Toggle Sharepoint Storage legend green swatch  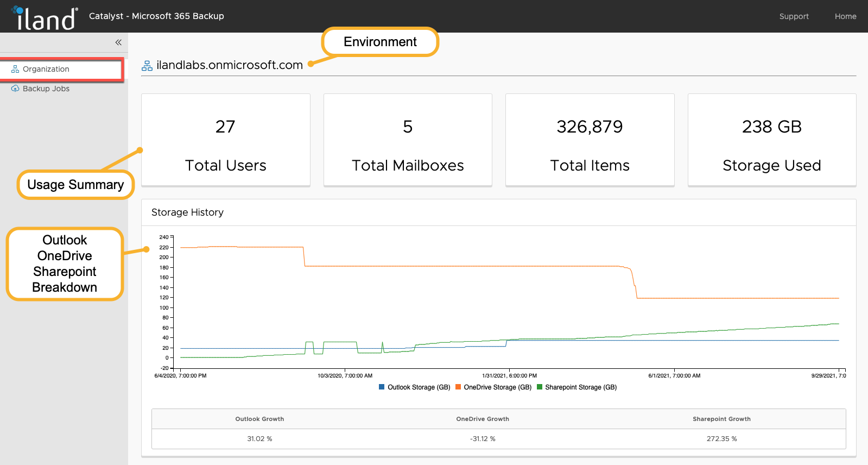540,387
